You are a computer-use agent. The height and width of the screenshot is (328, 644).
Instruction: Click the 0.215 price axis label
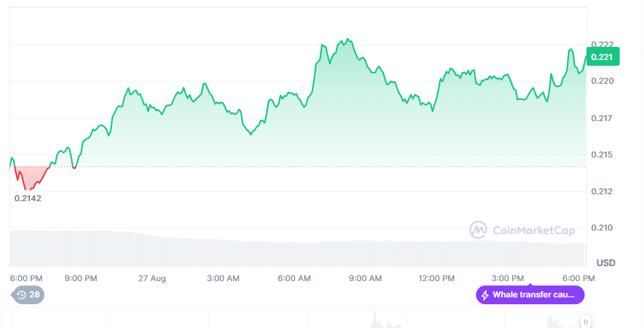click(602, 154)
